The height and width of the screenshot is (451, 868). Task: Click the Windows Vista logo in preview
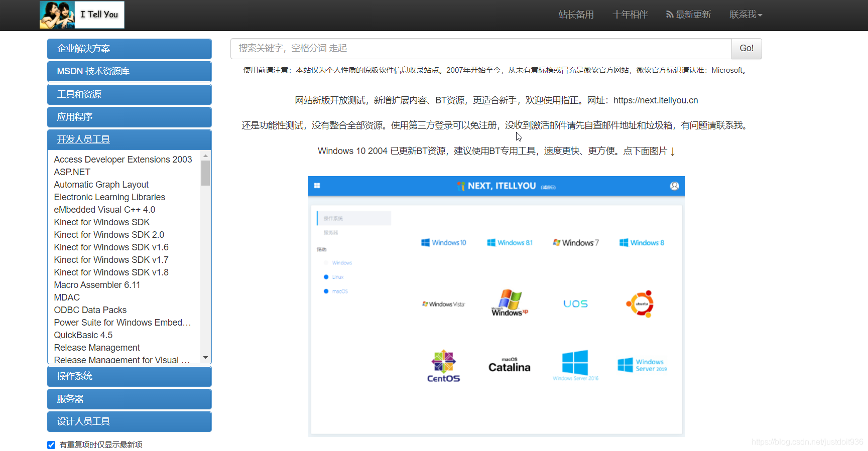(x=444, y=304)
